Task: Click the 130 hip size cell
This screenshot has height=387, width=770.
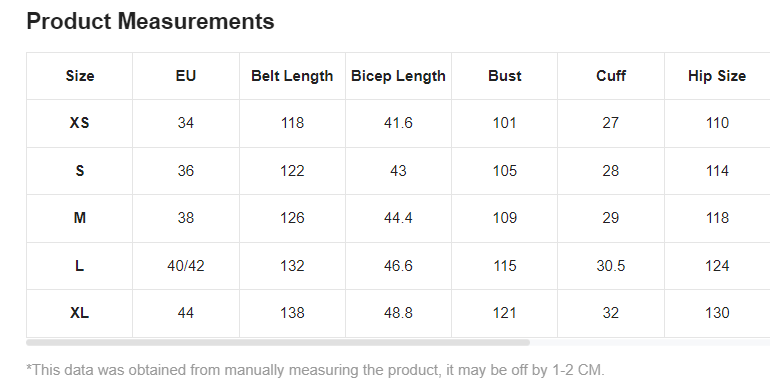Action: [717, 313]
